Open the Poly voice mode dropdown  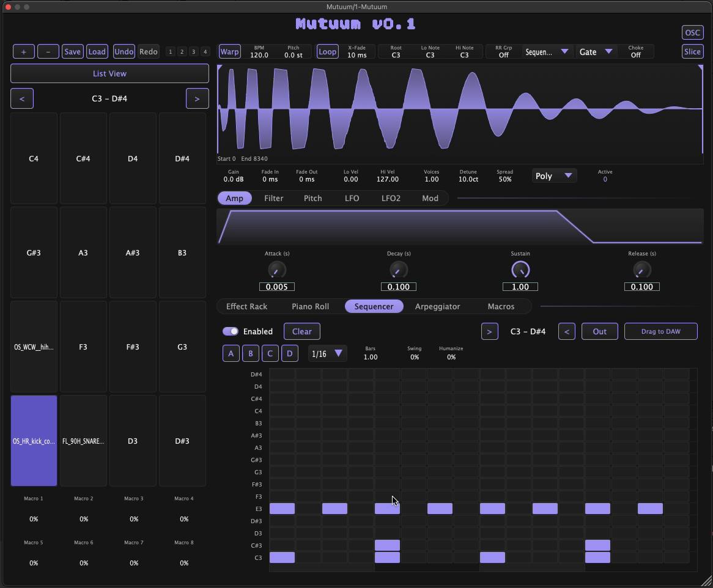(x=554, y=176)
